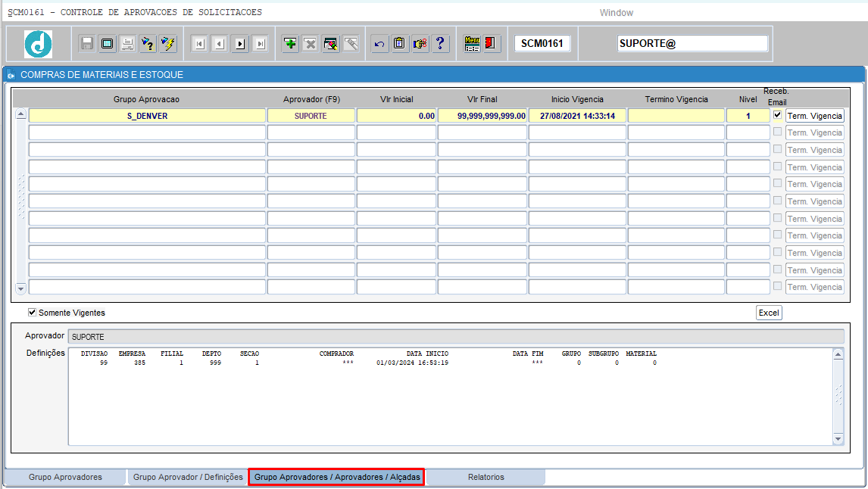
Task: Switch to the Grupo Aprovadores tab
Action: pos(65,477)
